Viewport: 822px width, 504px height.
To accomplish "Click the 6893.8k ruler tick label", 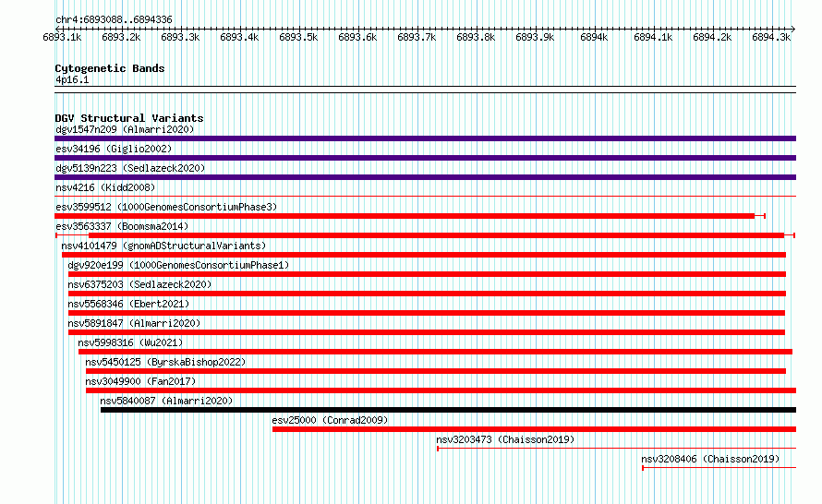I will (476, 37).
